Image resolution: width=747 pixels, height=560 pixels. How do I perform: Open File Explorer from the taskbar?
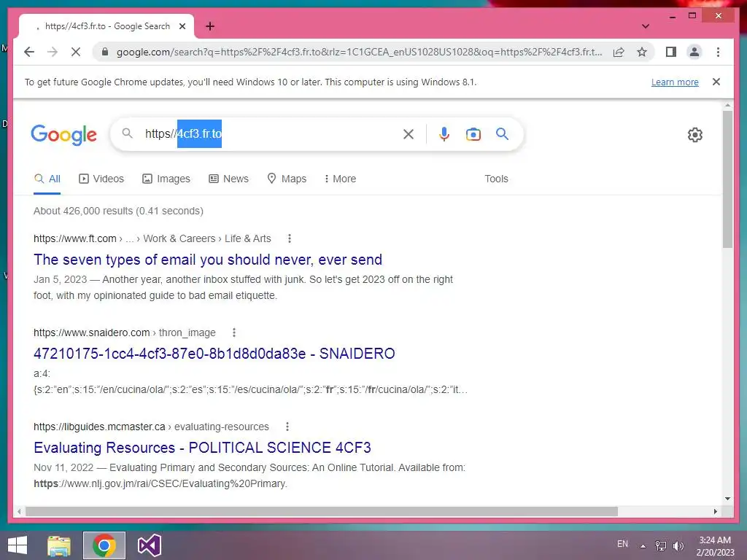tap(59, 545)
